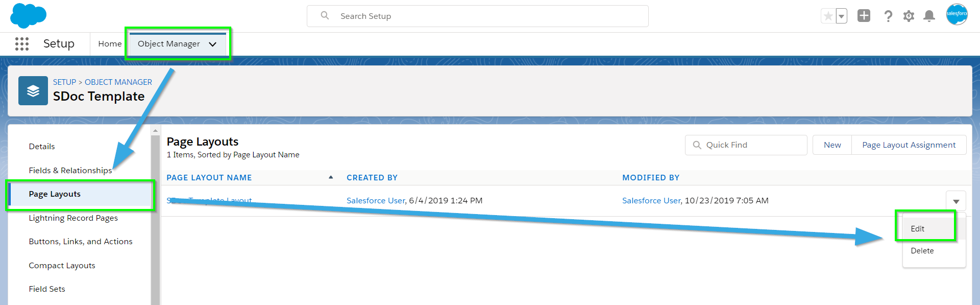The width and height of the screenshot is (980, 305).
Task: Click the Page Layouts heading text
Action: coord(203,142)
